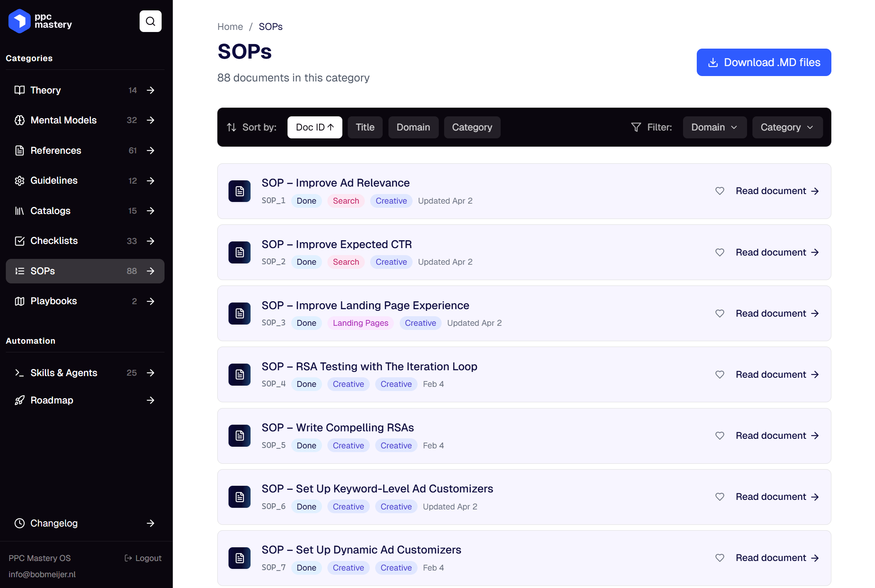Screen dimensions: 875x588
Task: Sort documents by Category
Action: [x=472, y=127]
